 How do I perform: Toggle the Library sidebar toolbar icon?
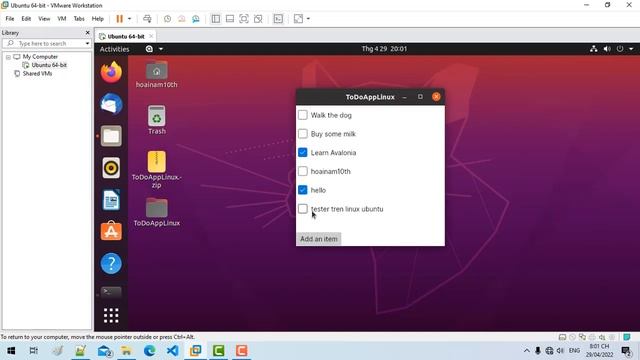[216, 19]
